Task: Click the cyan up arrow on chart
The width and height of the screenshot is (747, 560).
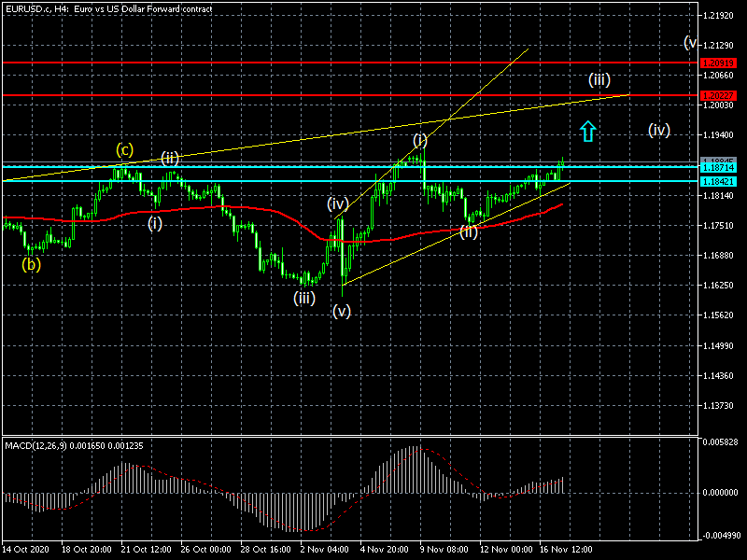Action: pyautogui.click(x=586, y=132)
